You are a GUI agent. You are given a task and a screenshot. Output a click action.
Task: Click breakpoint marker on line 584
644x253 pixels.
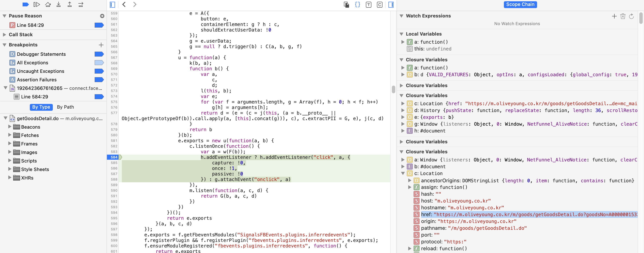click(114, 157)
